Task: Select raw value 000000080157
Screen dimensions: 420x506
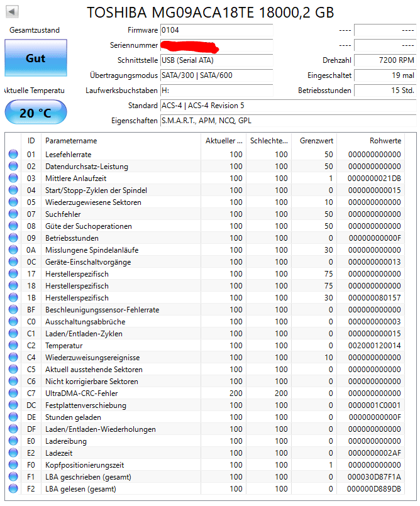Action: (374, 298)
